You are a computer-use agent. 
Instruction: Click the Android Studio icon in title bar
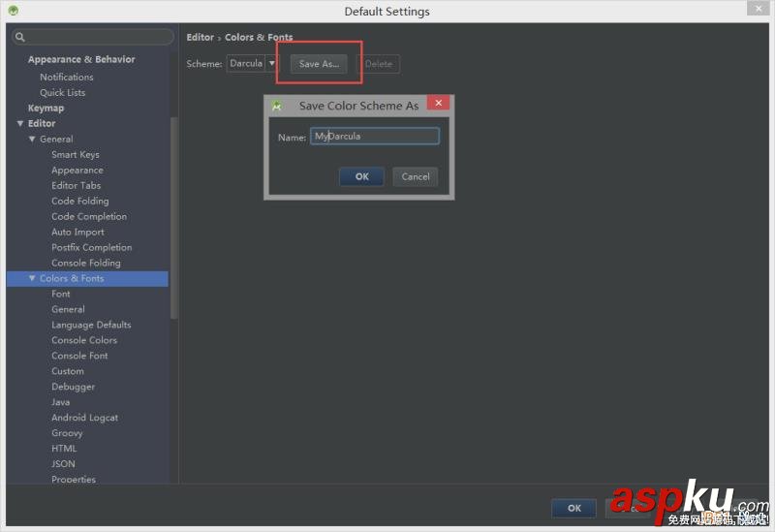tap(14, 11)
